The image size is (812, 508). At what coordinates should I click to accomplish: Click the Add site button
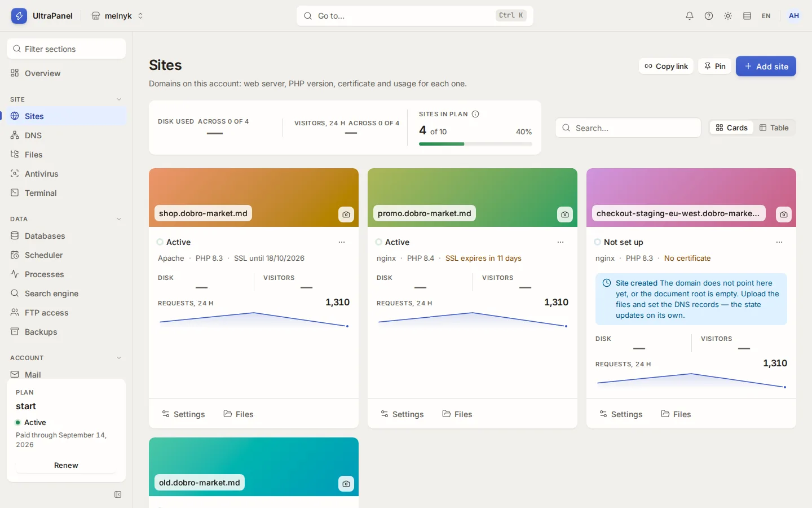[x=766, y=66]
